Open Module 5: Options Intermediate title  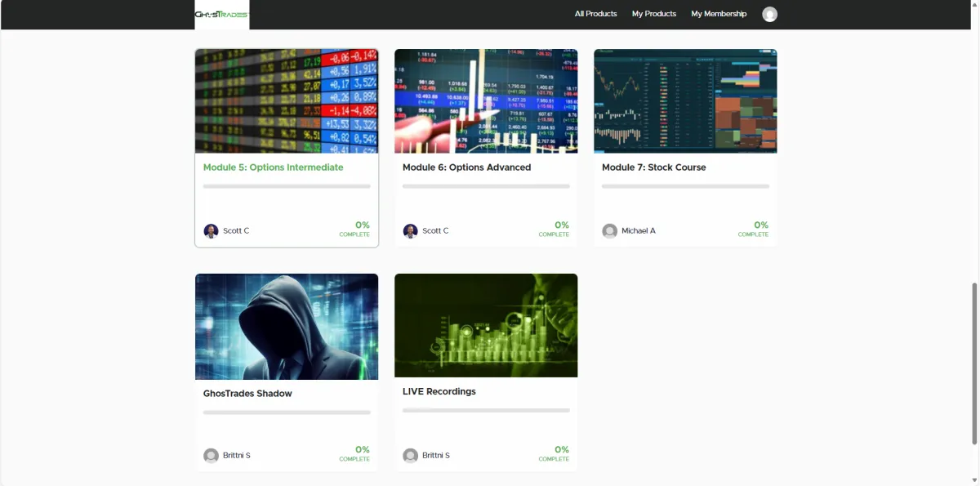click(x=274, y=167)
